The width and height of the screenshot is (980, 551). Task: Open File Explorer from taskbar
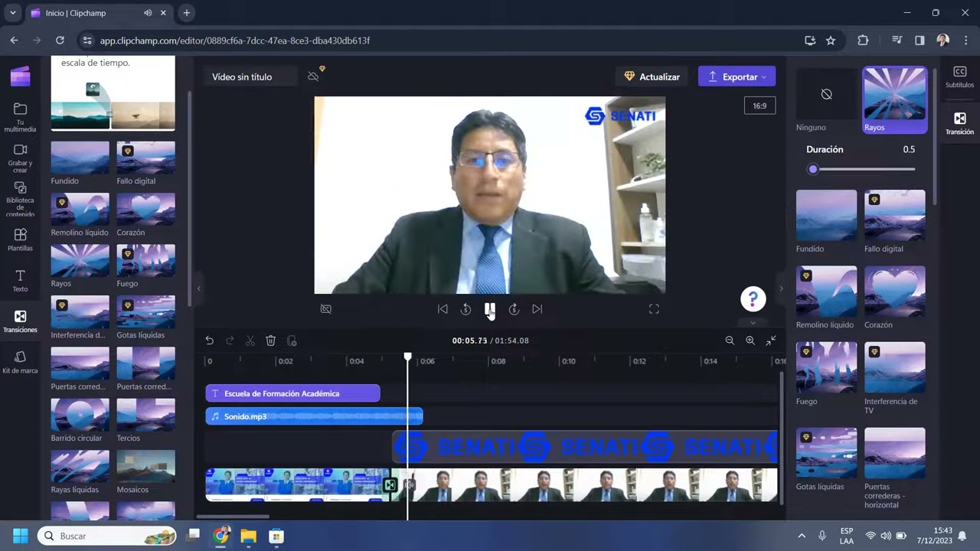tap(248, 536)
